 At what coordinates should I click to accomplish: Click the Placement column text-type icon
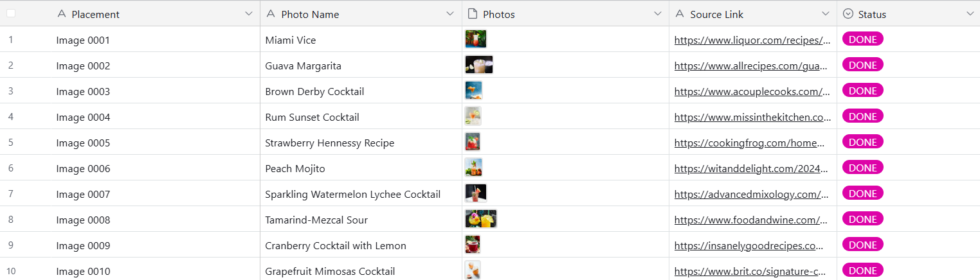pos(62,14)
